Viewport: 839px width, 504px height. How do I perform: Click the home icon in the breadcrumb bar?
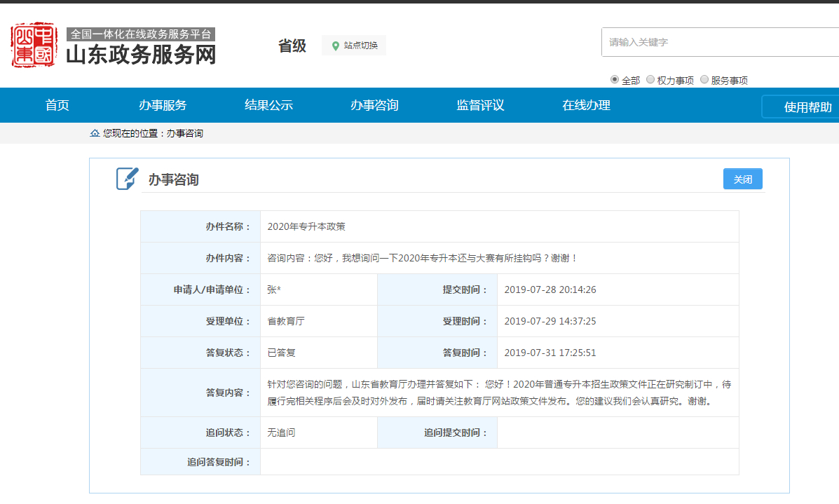pos(95,133)
